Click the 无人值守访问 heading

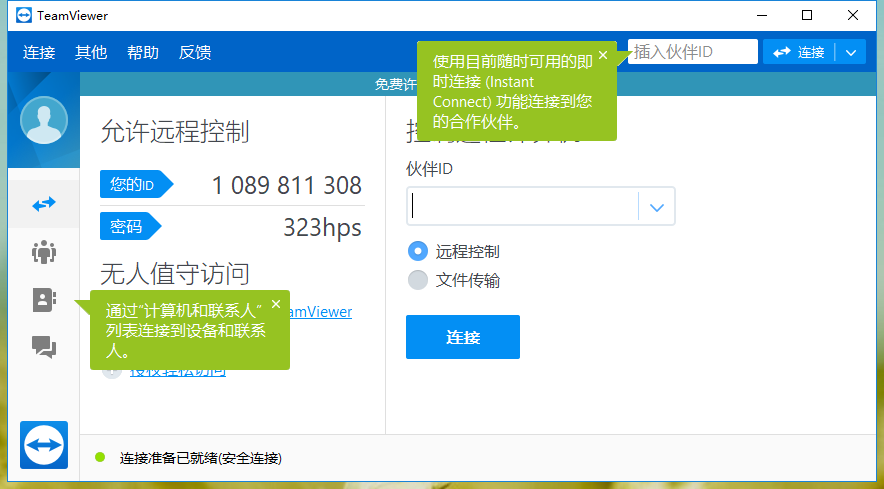175,274
